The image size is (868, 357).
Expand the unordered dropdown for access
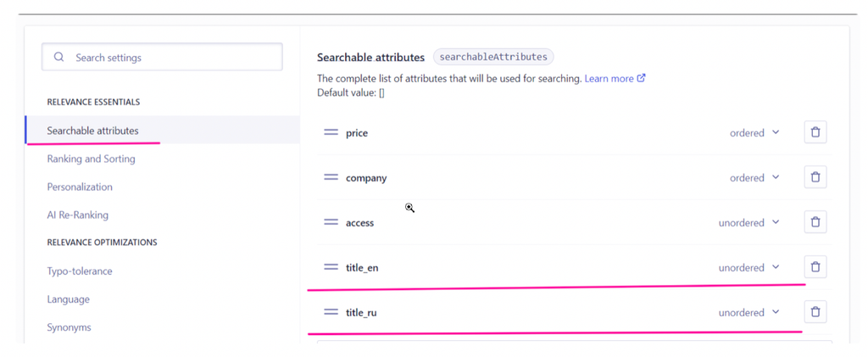pos(748,223)
